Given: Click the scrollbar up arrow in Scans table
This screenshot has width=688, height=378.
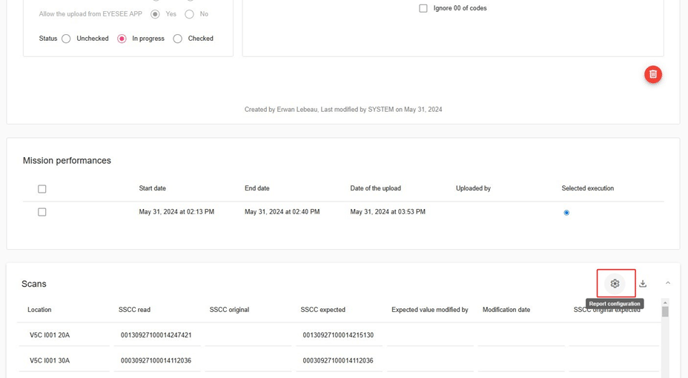Looking at the screenshot, I should tap(665, 302).
